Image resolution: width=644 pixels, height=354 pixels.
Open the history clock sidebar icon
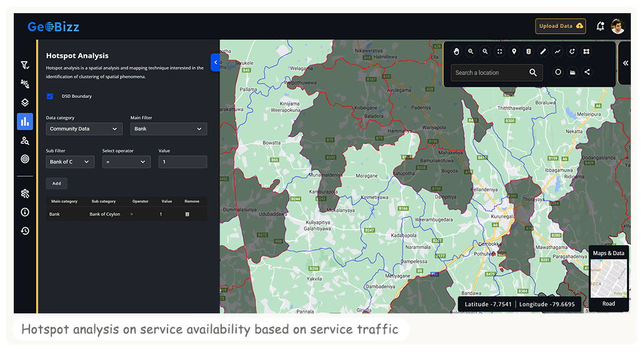[x=25, y=231]
